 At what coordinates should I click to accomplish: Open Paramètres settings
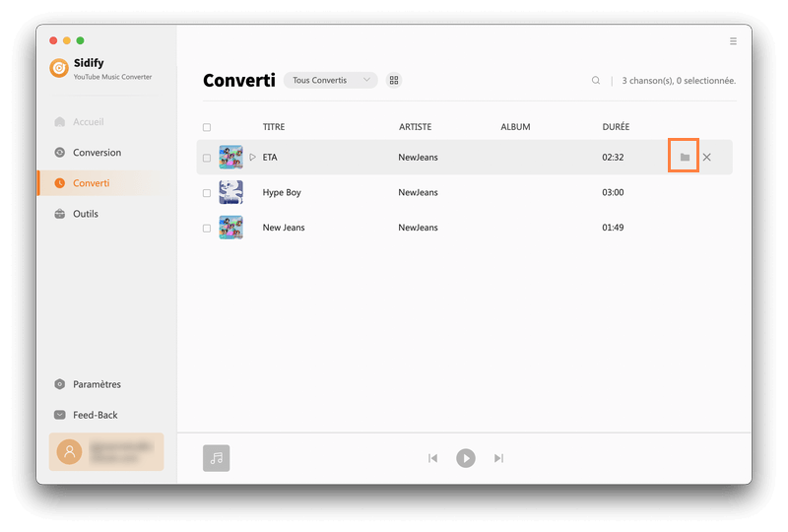pos(97,384)
